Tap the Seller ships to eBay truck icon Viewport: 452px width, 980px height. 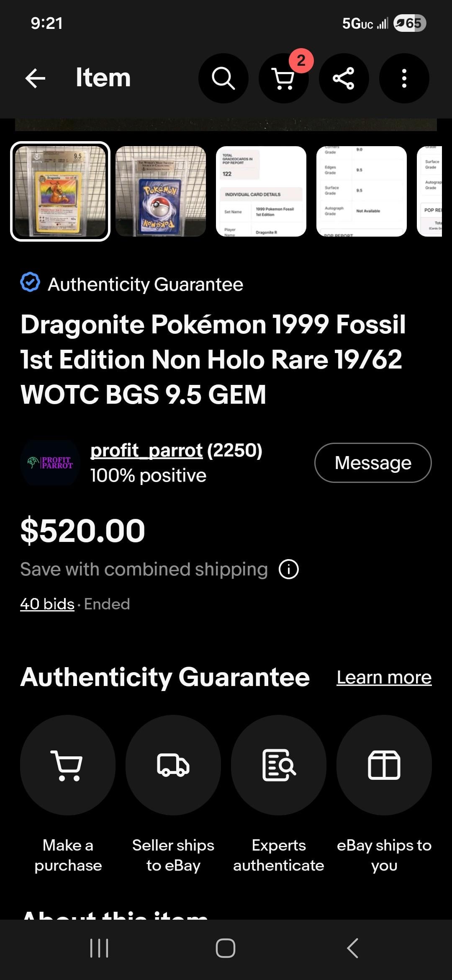click(x=173, y=765)
